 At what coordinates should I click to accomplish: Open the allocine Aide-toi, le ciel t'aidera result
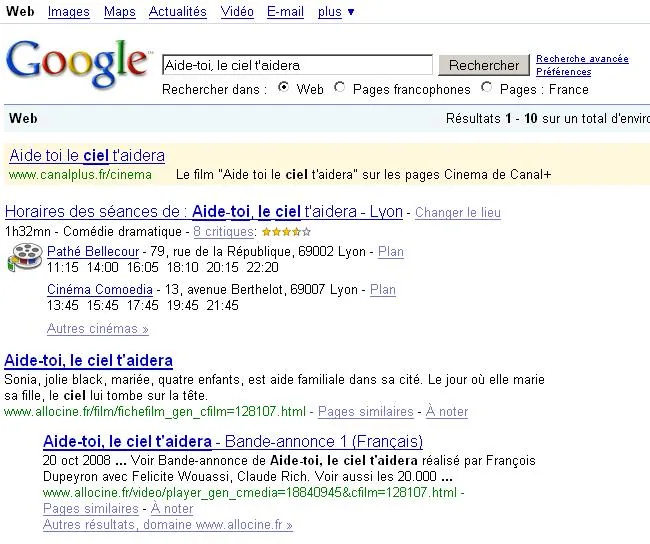click(x=88, y=360)
